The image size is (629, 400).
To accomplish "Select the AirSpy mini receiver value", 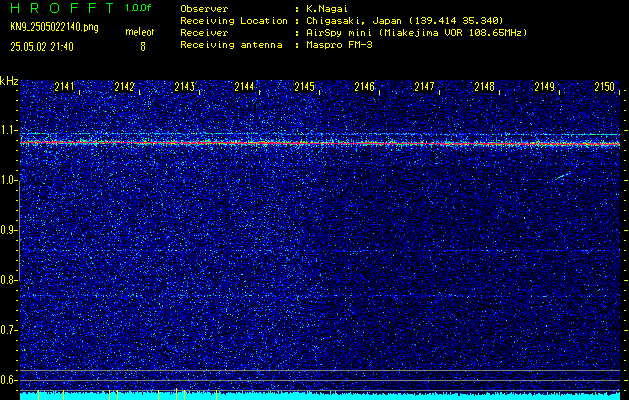I will point(416,33).
